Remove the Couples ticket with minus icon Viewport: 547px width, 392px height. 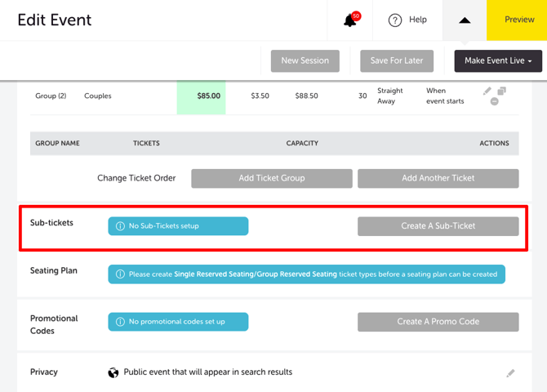coord(494,101)
